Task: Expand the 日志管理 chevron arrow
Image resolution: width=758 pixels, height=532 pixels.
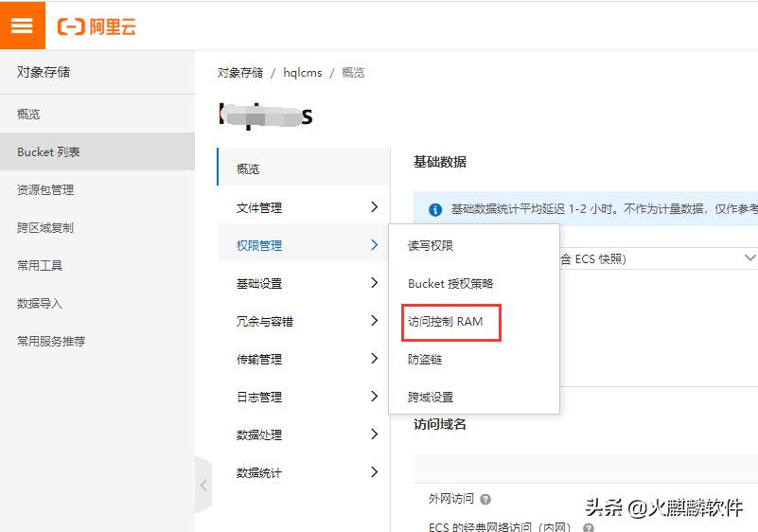Action: pos(374,396)
